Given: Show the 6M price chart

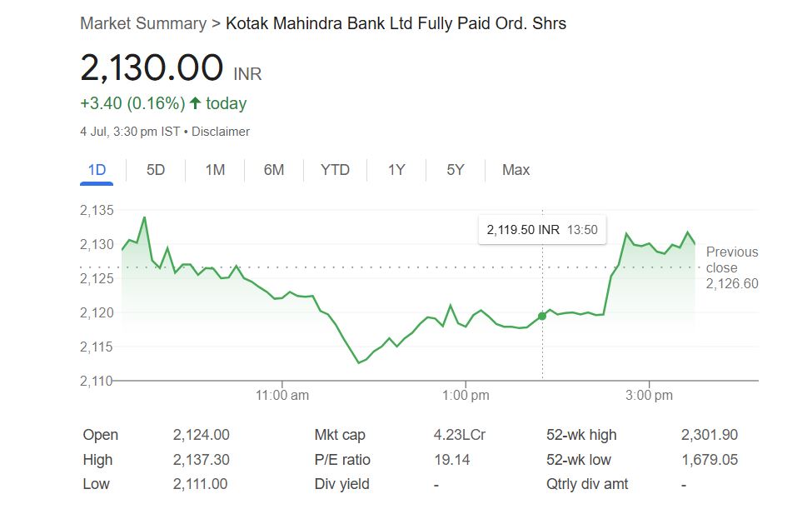Looking at the screenshot, I should pos(274,170).
